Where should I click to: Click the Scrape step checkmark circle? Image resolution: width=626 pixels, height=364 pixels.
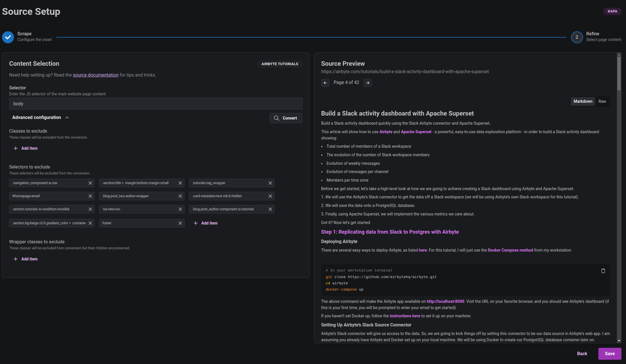(8, 37)
